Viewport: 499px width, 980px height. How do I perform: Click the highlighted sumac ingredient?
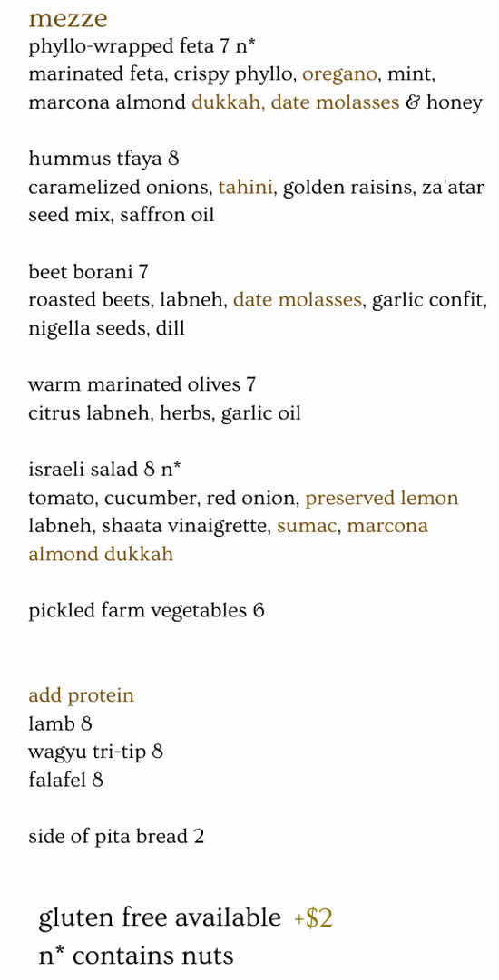[x=307, y=526]
